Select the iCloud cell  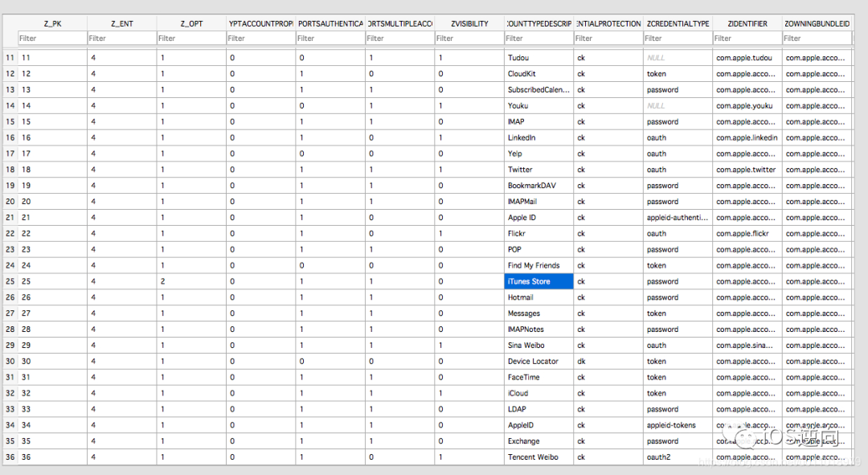(538, 394)
